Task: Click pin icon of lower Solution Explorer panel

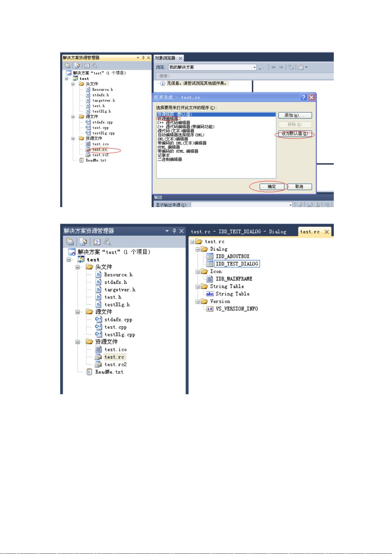Action: (174, 231)
